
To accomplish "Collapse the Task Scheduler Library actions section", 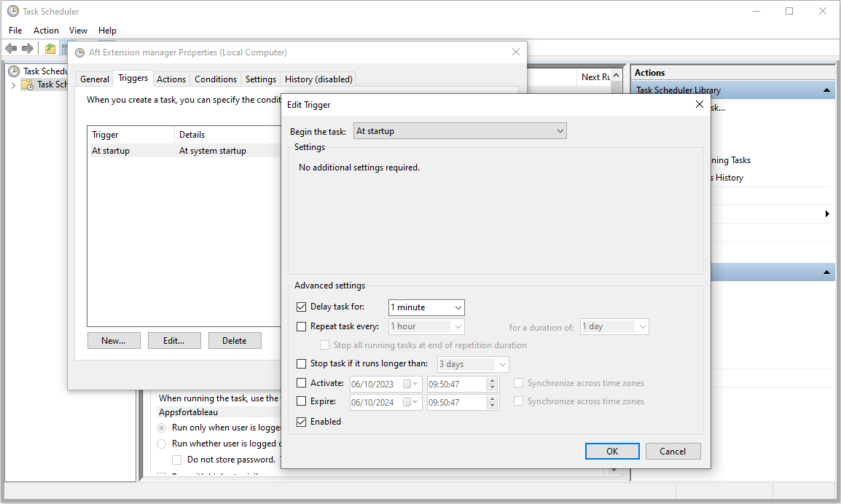I will point(826,90).
